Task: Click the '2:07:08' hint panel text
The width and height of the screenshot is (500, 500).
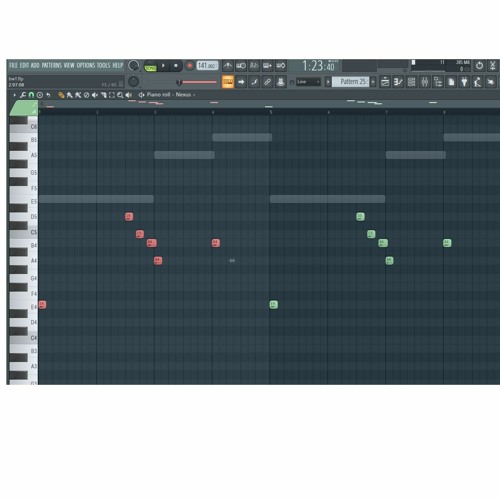Action: 16,85
